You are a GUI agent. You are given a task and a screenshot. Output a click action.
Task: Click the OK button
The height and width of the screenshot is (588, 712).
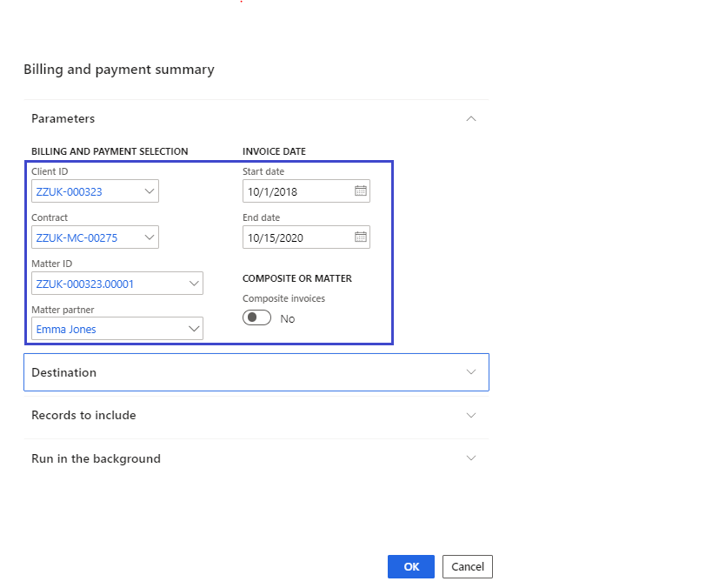point(411,566)
